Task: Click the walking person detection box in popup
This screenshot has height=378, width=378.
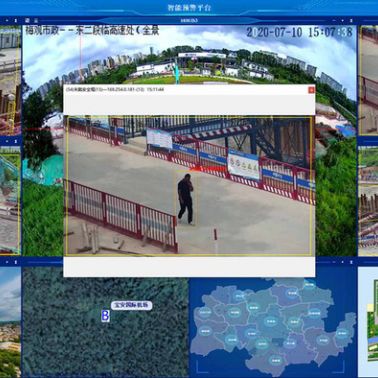Action: [x=185, y=199]
